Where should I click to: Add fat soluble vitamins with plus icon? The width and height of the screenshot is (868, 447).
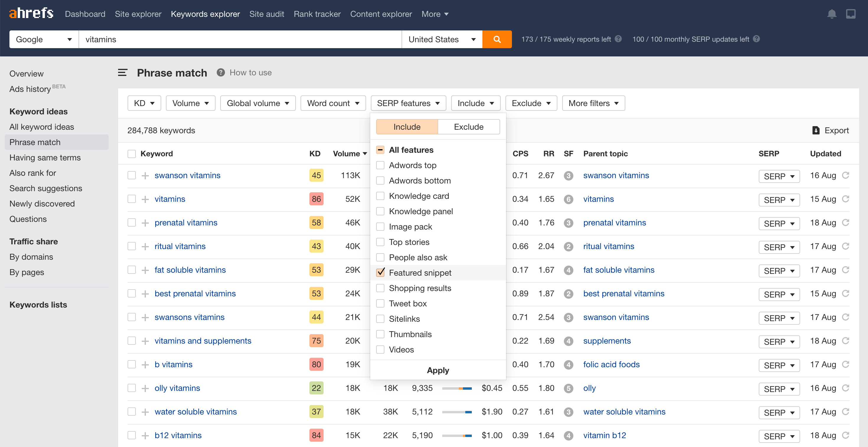pyautogui.click(x=145, y=270)
